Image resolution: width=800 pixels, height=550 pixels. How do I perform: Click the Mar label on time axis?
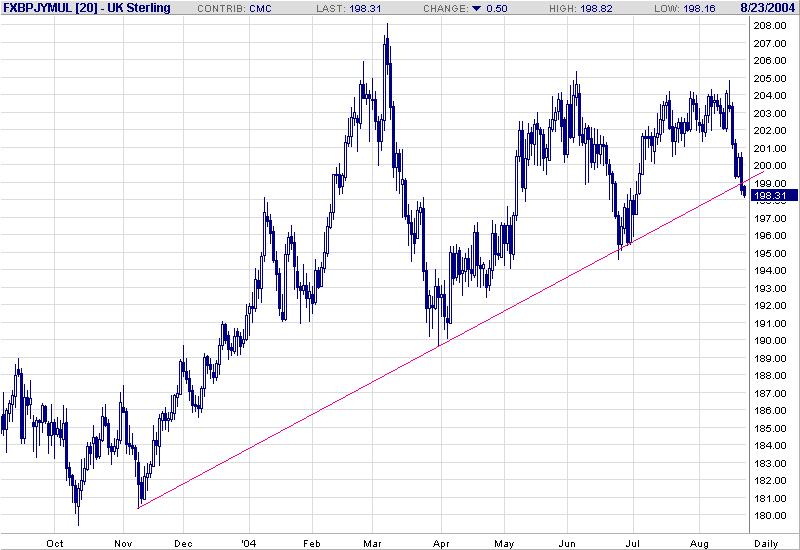click(x=372, y=543)
